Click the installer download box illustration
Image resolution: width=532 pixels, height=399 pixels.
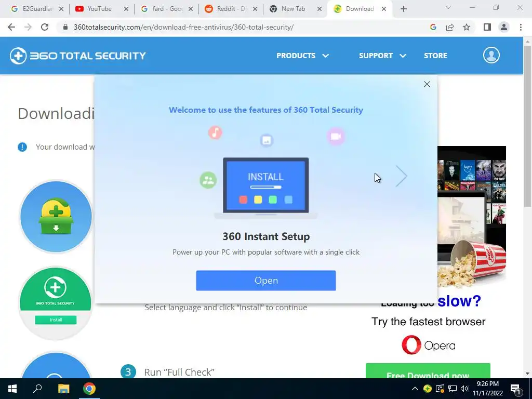pyautogui.click(x=56, y=217)
